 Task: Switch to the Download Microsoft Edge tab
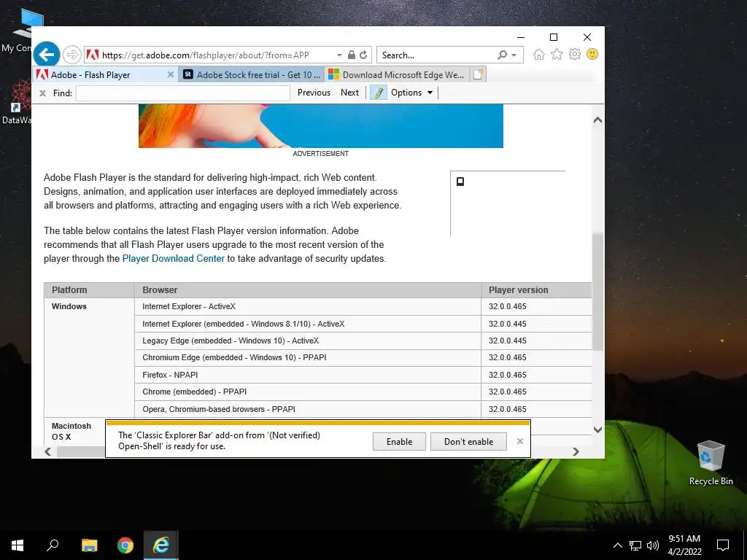pyautogui.click(x=398, y=74)
